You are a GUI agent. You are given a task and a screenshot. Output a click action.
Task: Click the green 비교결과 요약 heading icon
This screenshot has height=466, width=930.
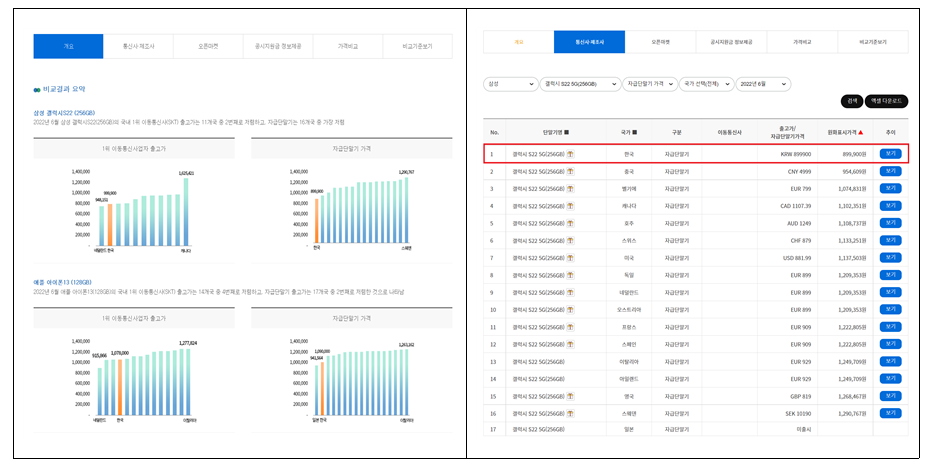pyautogui.click(x=36, y=89)
